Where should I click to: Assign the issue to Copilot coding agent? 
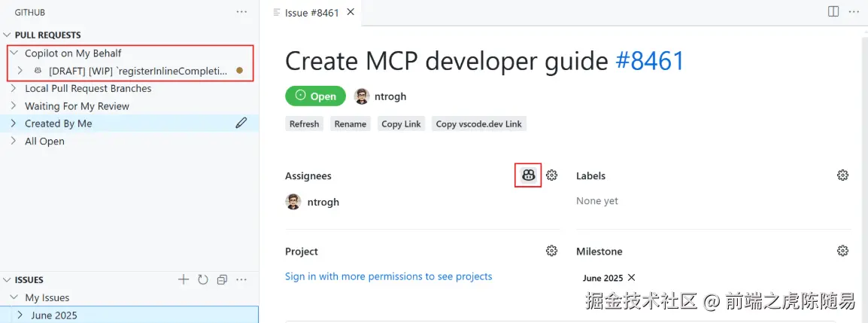coord(529,175)
